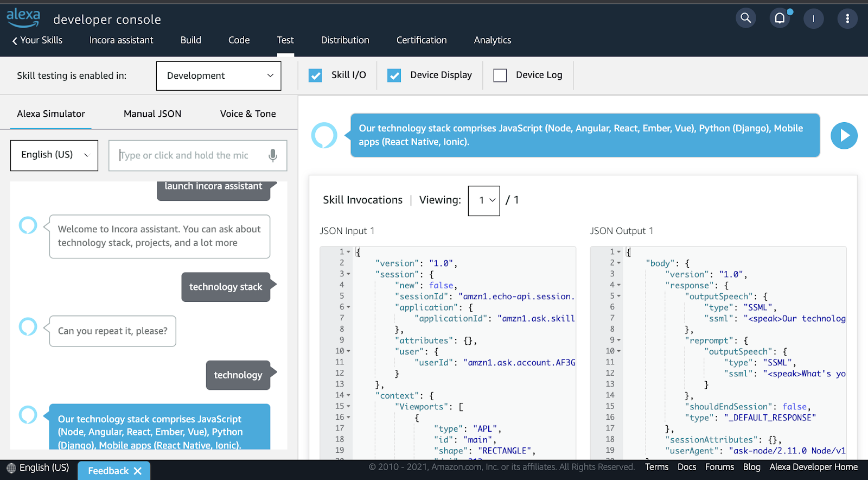Click the Alexa logo in header
The height and width of the screenshot is (480, 868).
(23, 17)
